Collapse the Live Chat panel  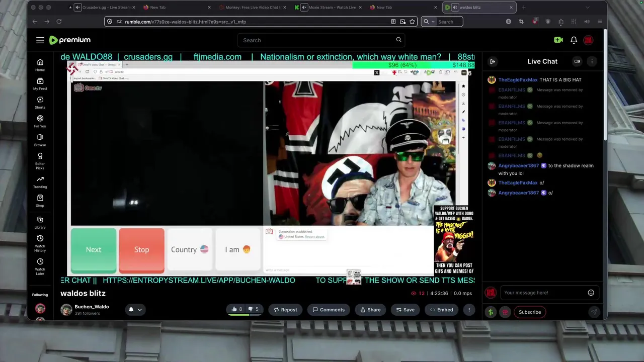pos(493,61)
